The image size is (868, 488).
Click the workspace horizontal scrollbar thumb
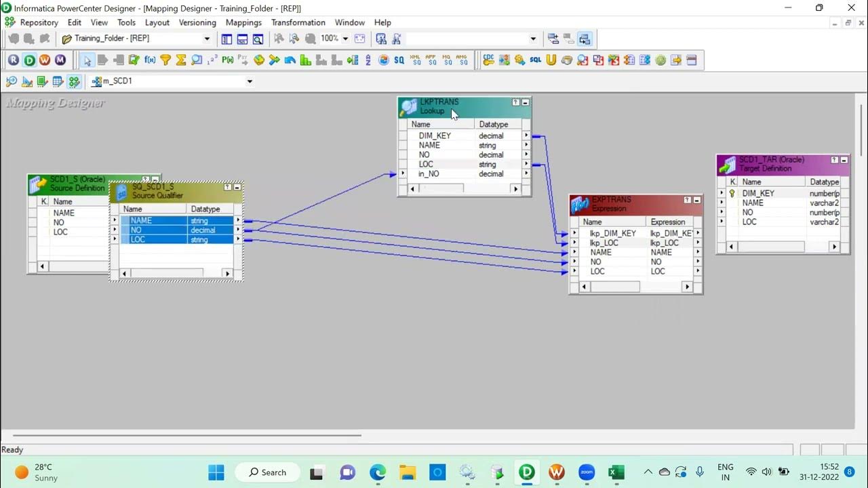coord(186,435)
